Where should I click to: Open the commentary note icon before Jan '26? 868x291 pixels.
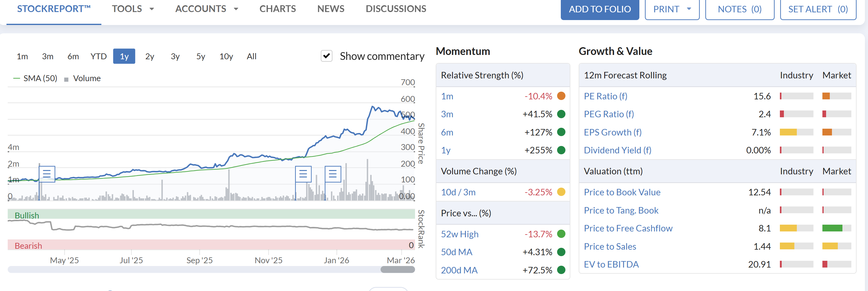(x=333, y=174)
